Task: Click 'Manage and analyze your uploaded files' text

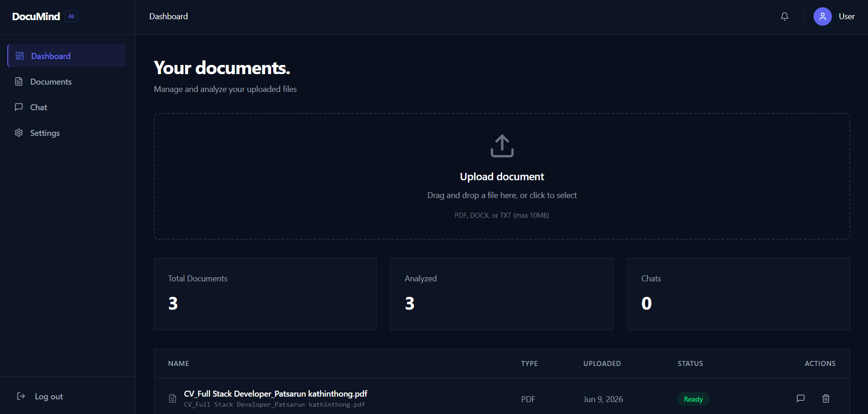Action: tap(225, 89)
